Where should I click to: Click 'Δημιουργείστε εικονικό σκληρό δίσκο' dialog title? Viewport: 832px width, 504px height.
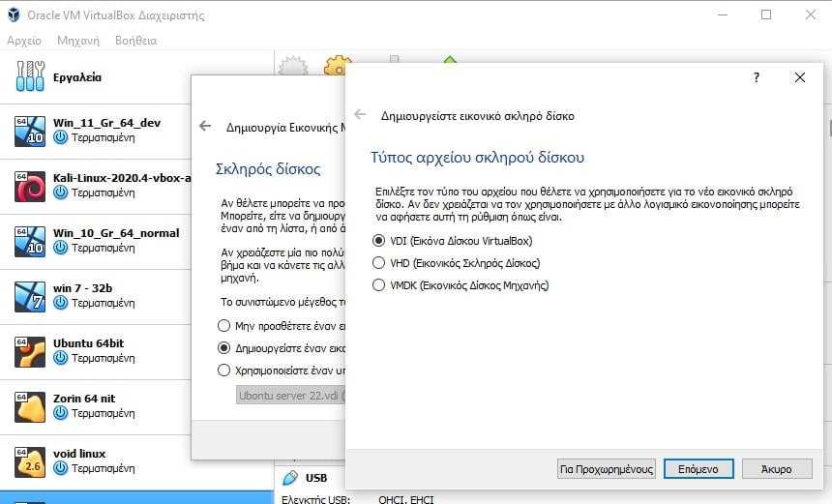[478, 116]
